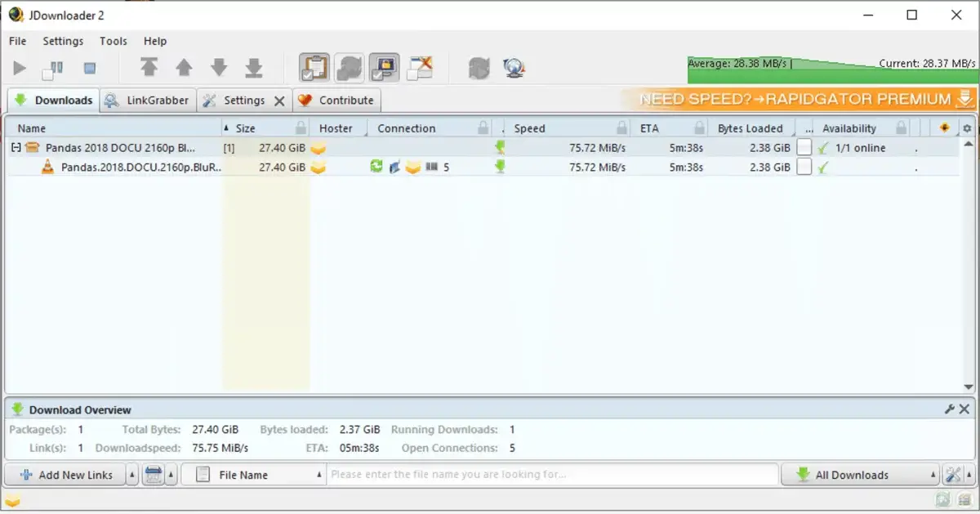Toggle auto reconnect button in toolbar
This screenshot has width=980, height=514.
(350, 68)
